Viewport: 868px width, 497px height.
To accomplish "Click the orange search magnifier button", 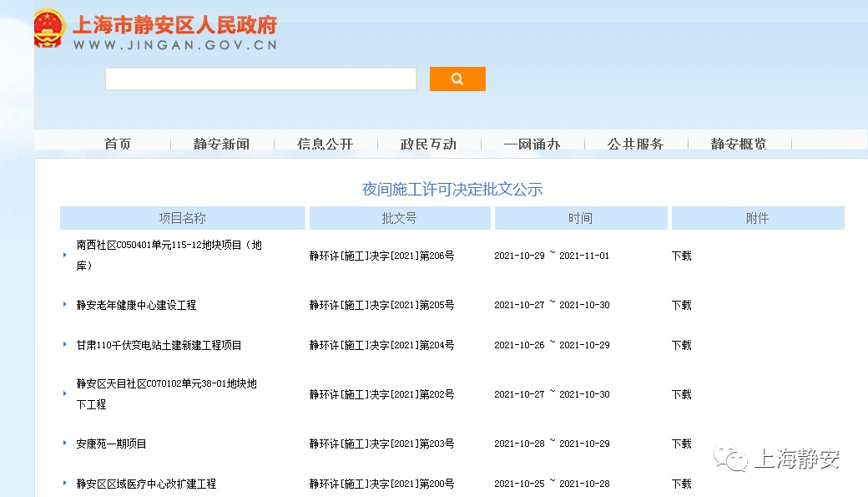I will (457, 79).
